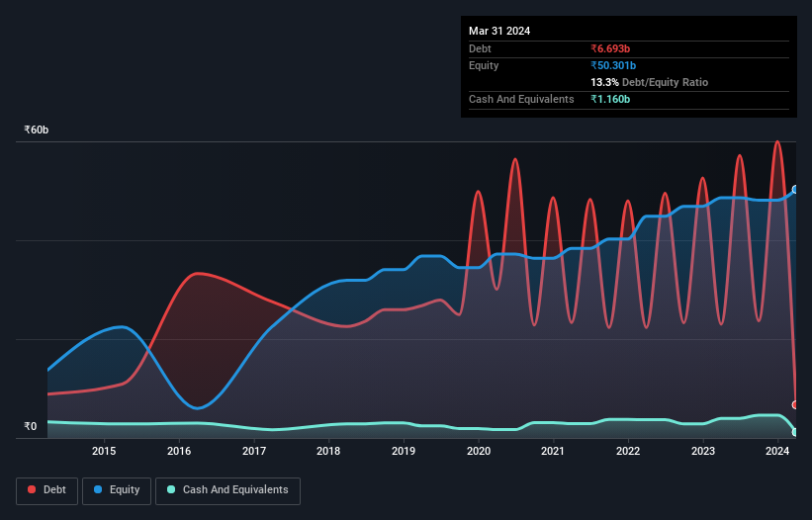812x520 pixels.
Task: Click the 2024 x-axis label
Action: [777, 451]
